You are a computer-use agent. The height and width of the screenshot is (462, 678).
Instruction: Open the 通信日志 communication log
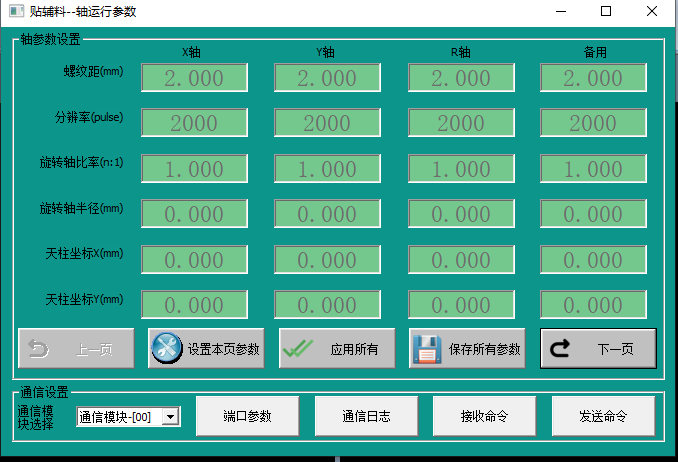[365, 416]
